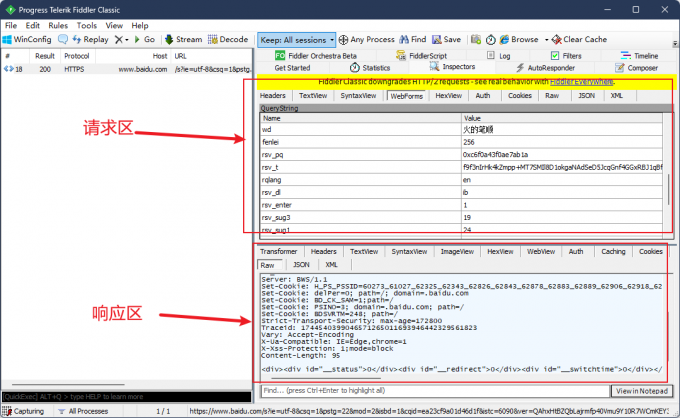Open the AutoResponder tab
680x418 pixels.
click(546, 68)
